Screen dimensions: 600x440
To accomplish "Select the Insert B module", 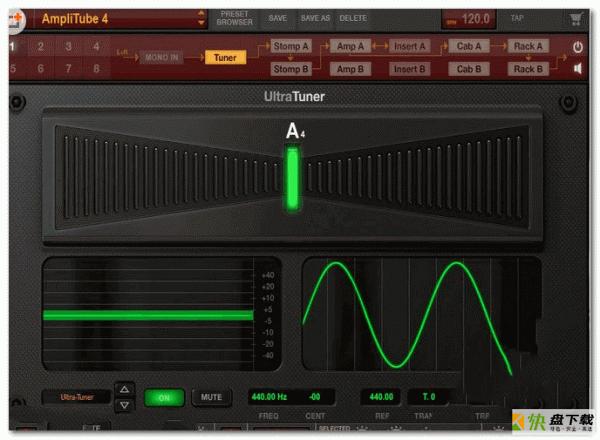I will (409, 69).
